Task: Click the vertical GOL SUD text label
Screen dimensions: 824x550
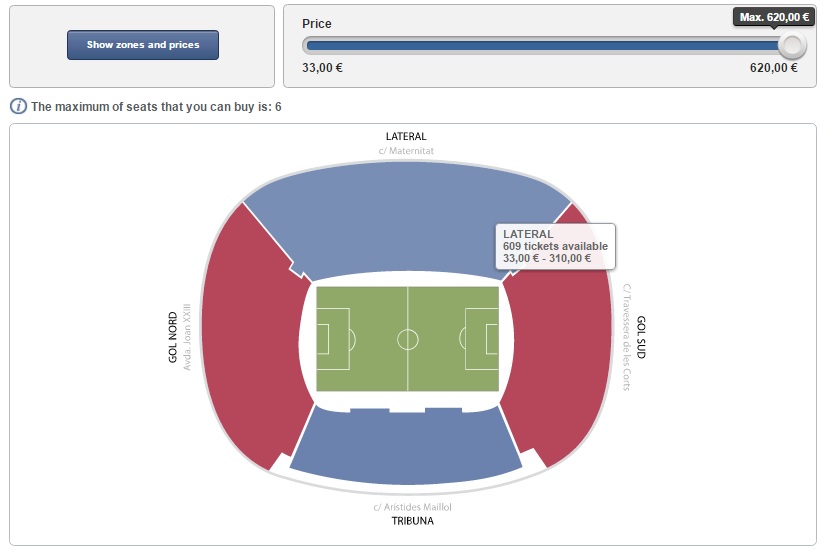Action: click(641, 337)
